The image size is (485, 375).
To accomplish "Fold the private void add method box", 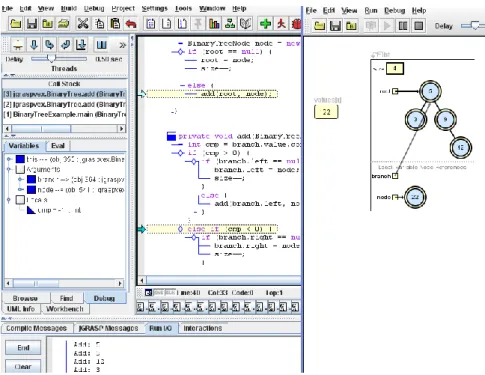I will pyautogui.click(x=171, y=136).
